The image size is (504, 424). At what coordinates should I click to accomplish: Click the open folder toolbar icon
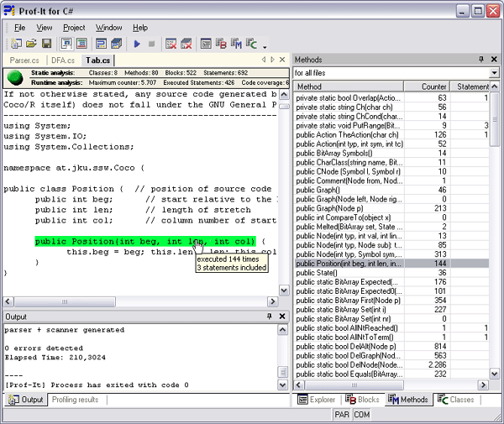[31, 44]
